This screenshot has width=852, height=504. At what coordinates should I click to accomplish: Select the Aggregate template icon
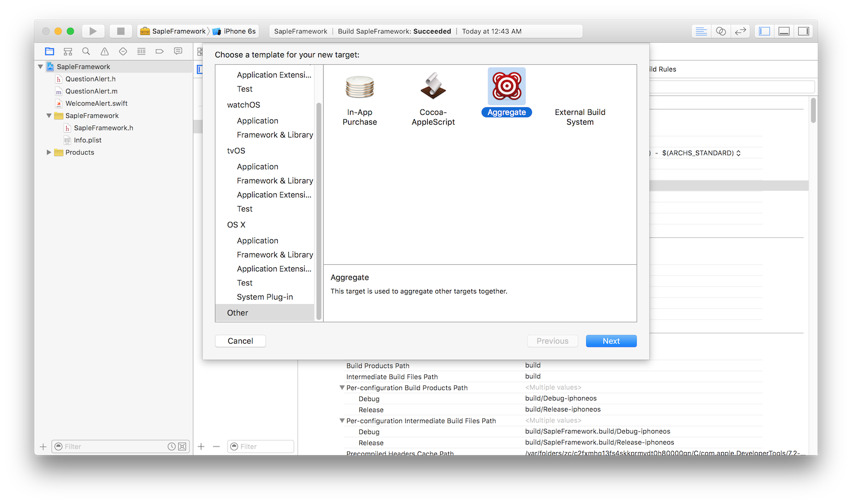507,86
